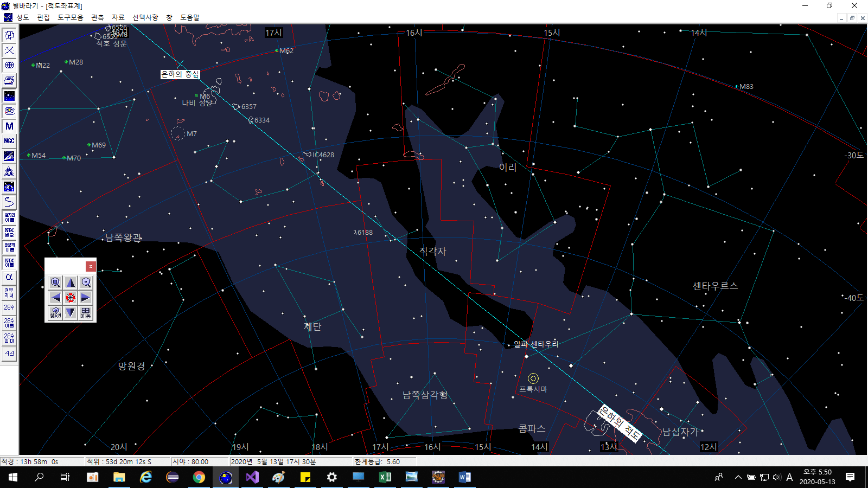Click the print icon in left toolbar
This screenshot has width=868, height=488.
pos(9,80)
